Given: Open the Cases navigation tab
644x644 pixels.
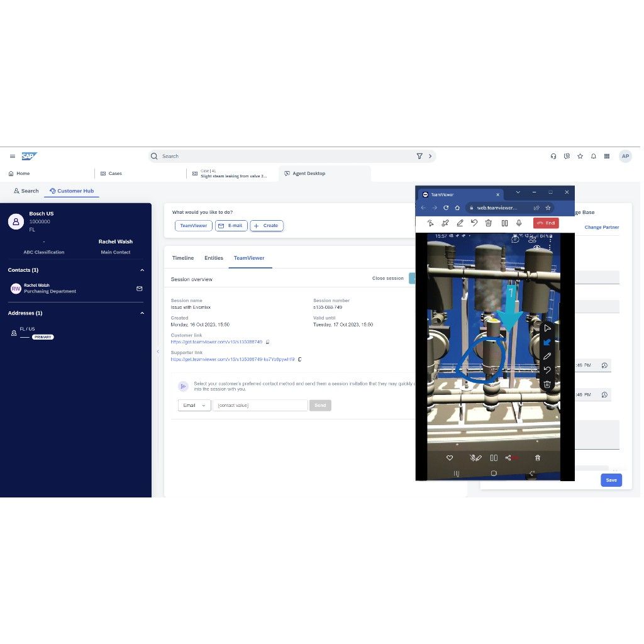Looking at the screenshot, I should (112, 174).
